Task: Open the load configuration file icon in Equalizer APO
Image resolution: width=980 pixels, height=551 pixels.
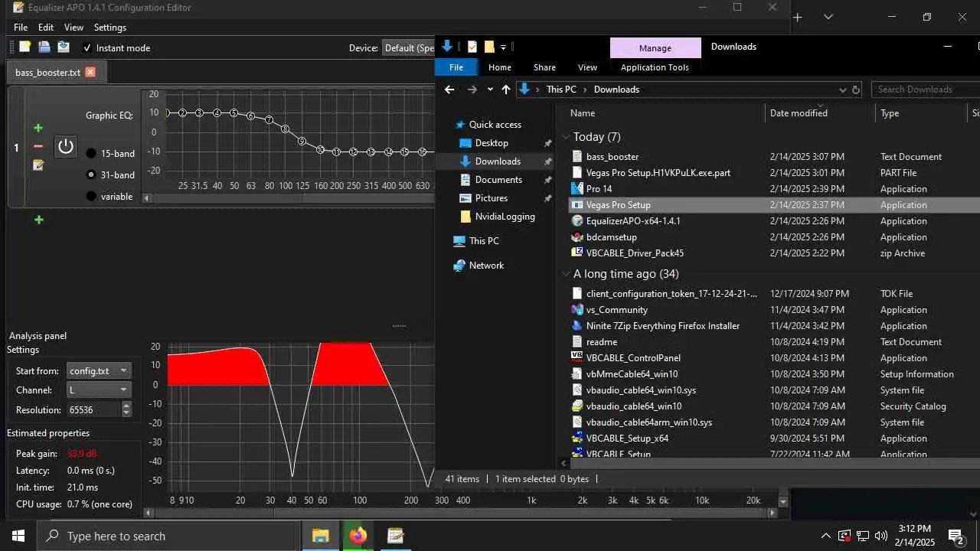Action: 44,47
